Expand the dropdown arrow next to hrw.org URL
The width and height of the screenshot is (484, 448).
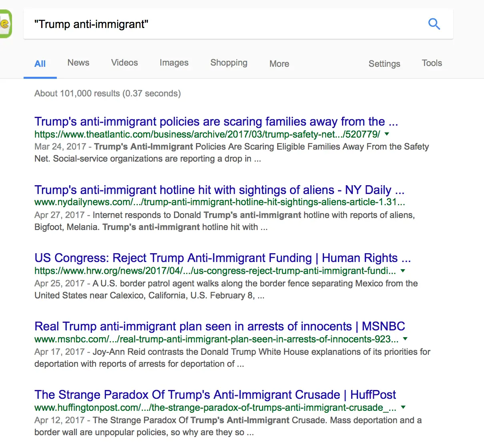(403, 271)
